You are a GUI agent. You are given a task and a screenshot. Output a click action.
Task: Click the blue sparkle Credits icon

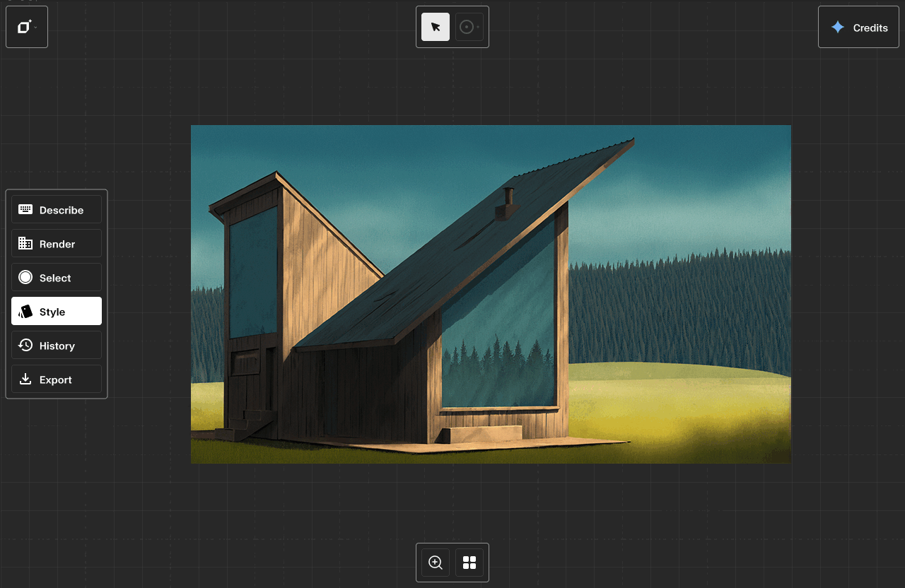(x=838, y=28)
